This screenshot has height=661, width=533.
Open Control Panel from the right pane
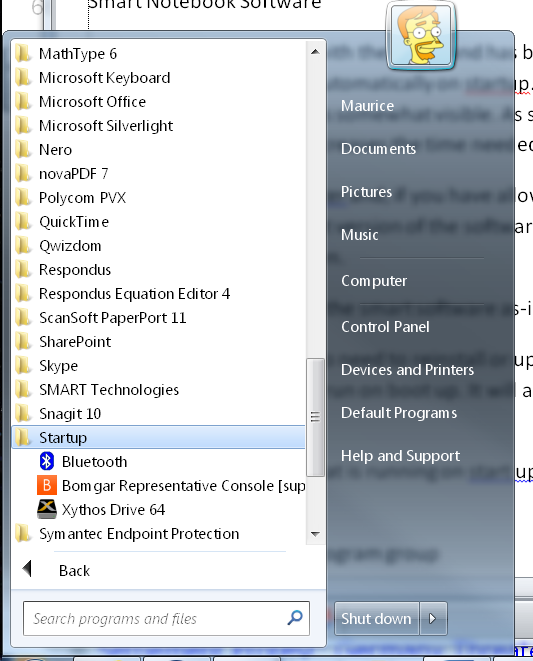[x=385, y=327]
